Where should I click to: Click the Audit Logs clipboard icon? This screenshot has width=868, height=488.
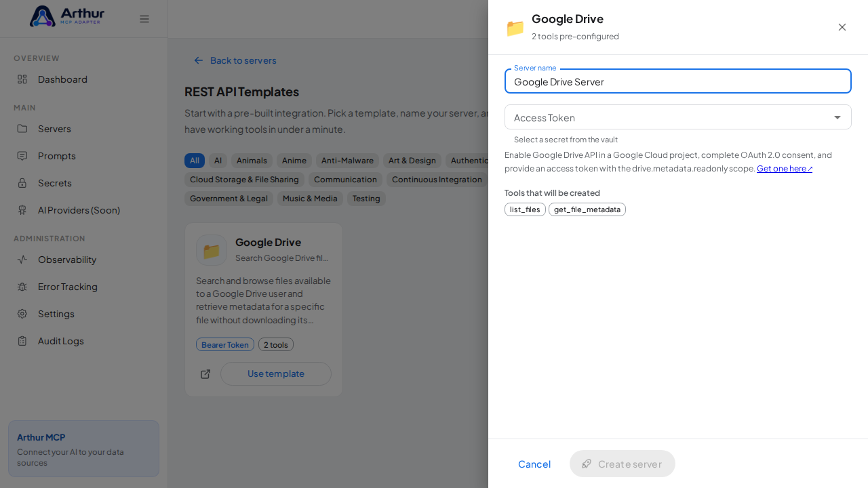[22, 341]
